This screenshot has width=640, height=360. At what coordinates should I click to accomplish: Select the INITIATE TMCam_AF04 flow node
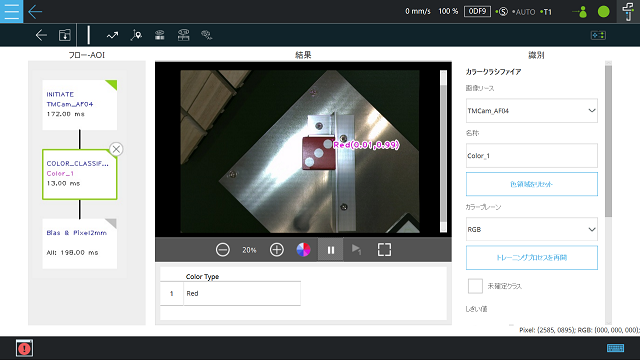pyautogui.click(x=80, y=105)
